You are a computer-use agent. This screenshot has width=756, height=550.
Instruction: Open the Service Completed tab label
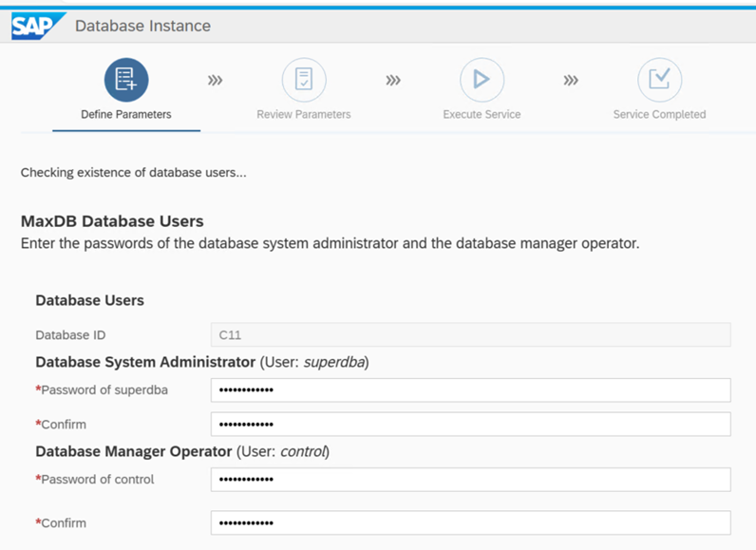[x=659, y=115]
